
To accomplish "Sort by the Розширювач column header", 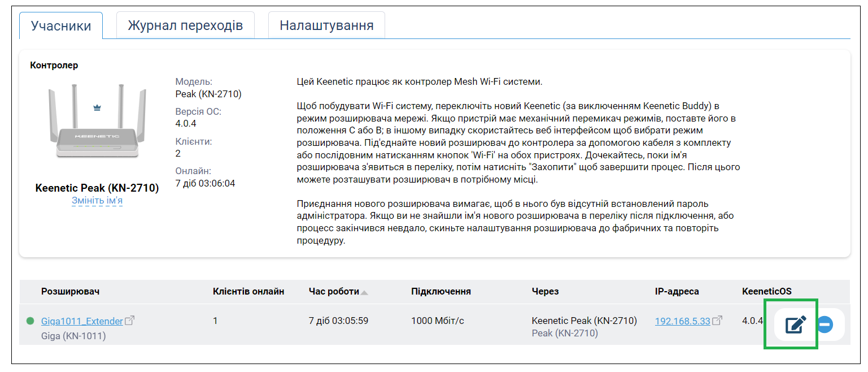I will pyautogui.click(x=70, y=292).
